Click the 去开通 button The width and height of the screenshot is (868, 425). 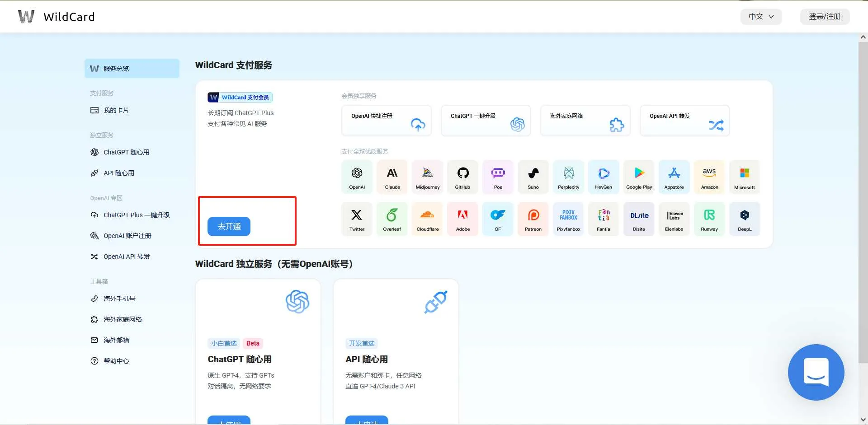point(229,226)
